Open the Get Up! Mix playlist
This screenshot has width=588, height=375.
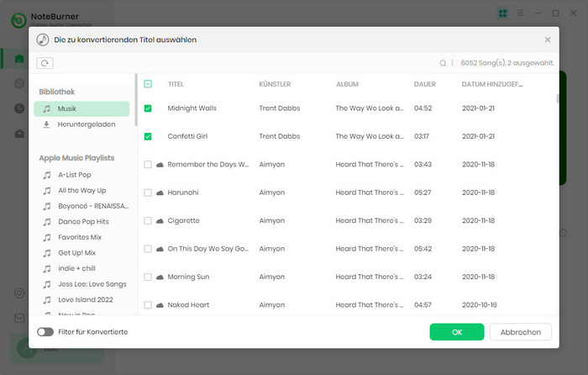pos(77,253)
